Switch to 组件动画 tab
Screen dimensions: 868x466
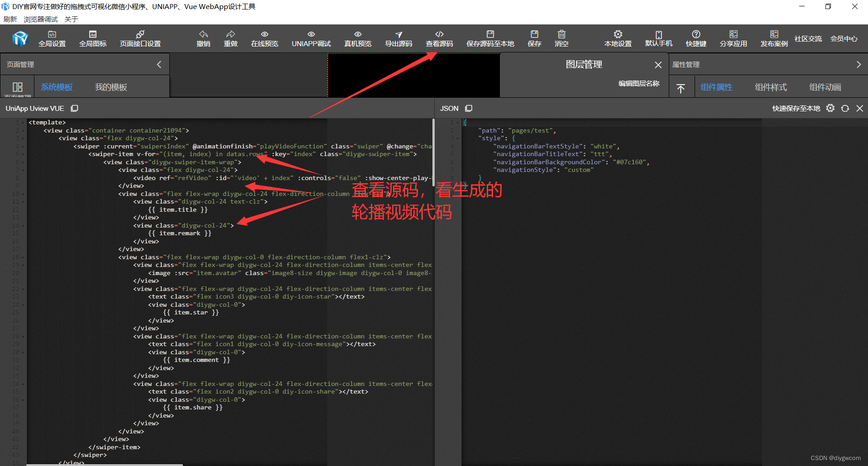[825, 87]
